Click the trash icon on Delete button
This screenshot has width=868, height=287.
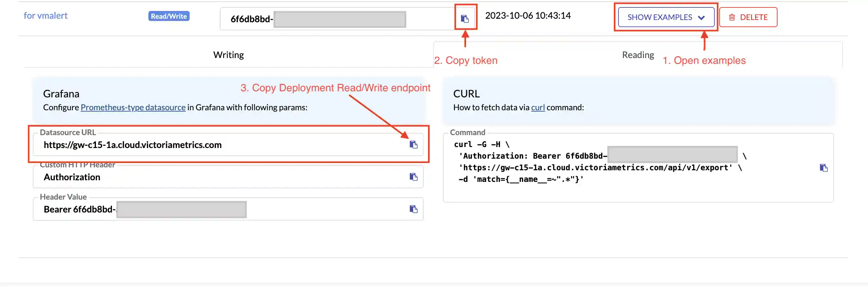click(732, 17)
